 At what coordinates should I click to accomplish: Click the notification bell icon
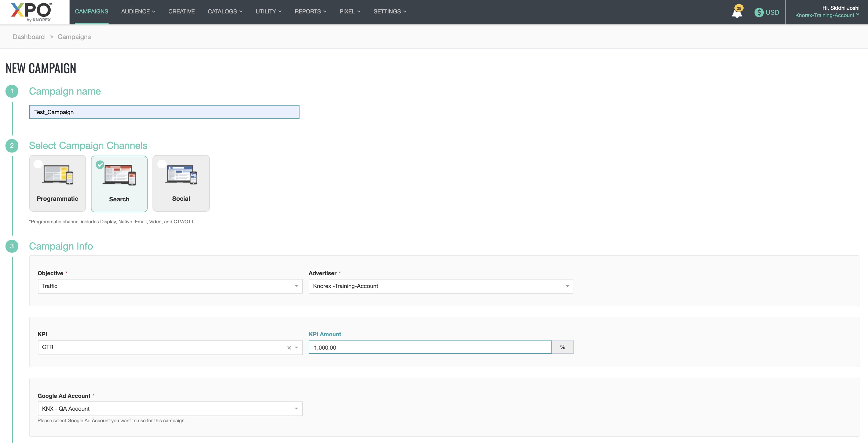tap(737, 13)
